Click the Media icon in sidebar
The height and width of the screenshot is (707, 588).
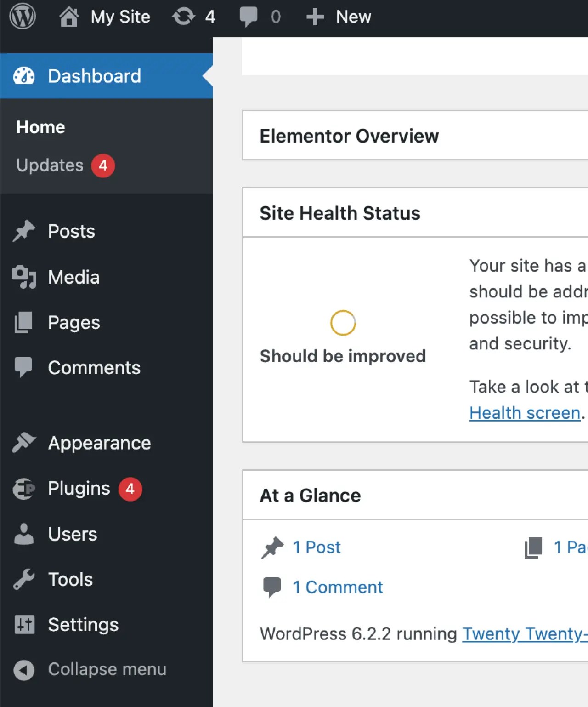coord(24,277)
